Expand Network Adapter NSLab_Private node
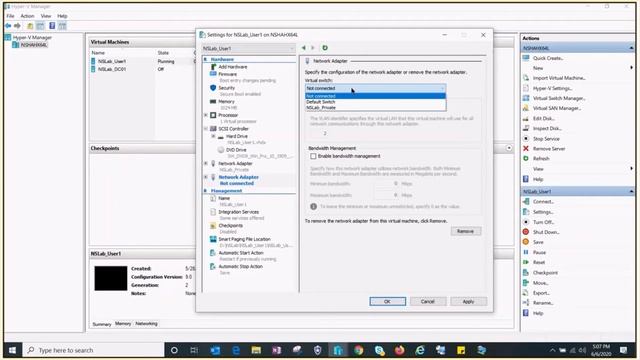 206,163
